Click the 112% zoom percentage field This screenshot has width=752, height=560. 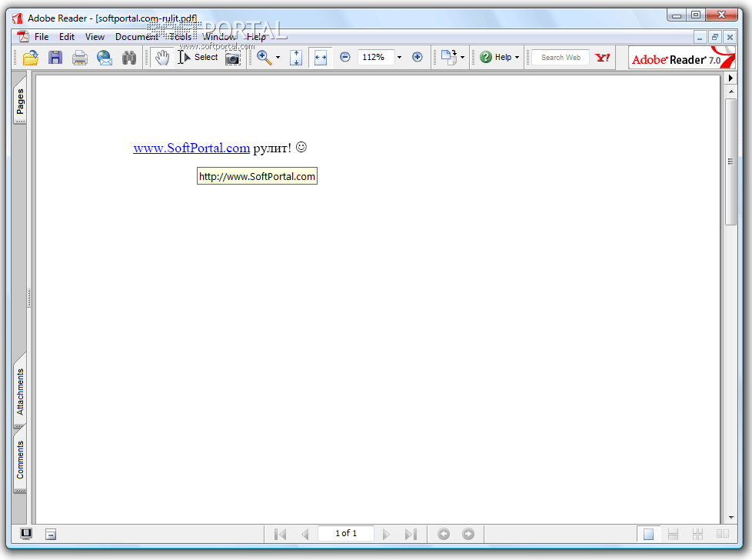375,57
